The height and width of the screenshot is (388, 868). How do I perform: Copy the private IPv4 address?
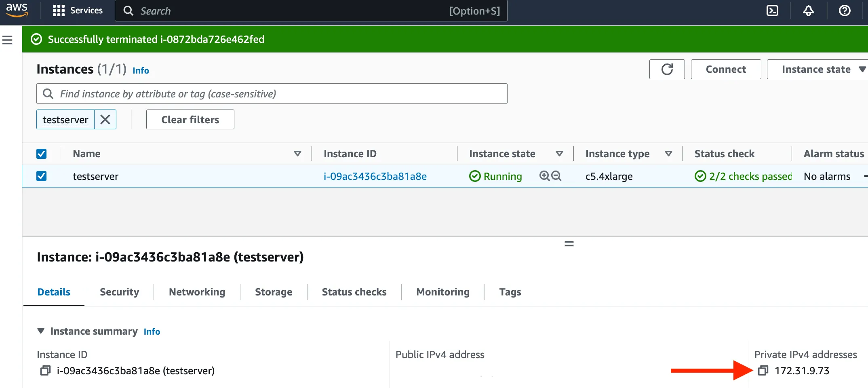763,370
